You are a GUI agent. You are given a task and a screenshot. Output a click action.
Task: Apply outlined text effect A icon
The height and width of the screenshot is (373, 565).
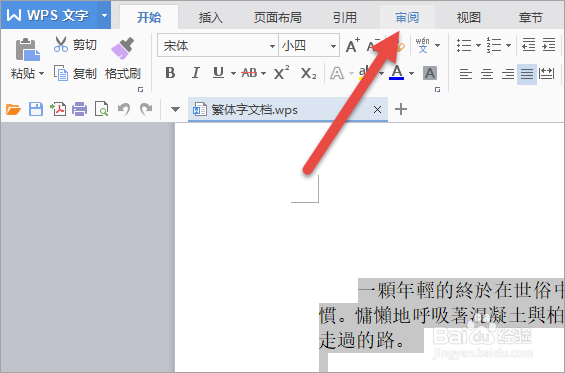point(337,74)
